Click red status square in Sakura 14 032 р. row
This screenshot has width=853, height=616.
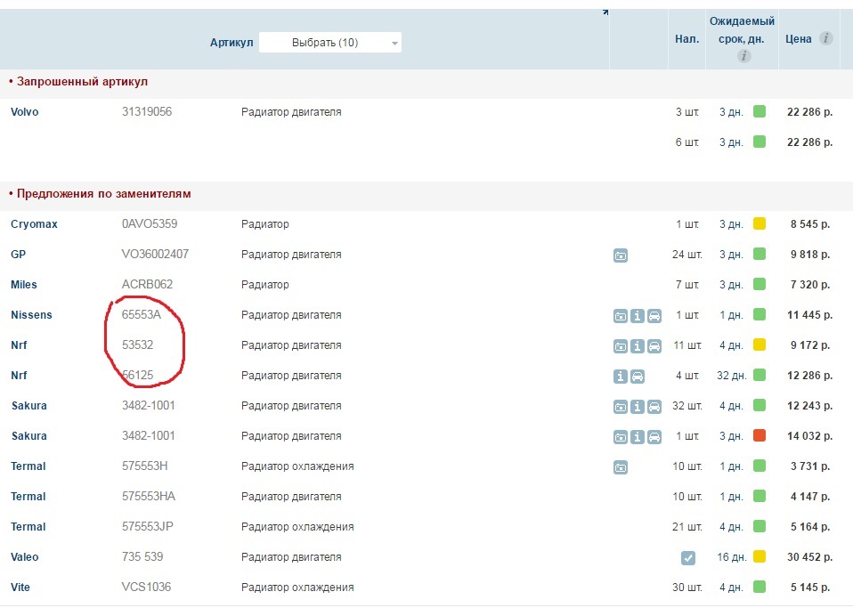760,435
